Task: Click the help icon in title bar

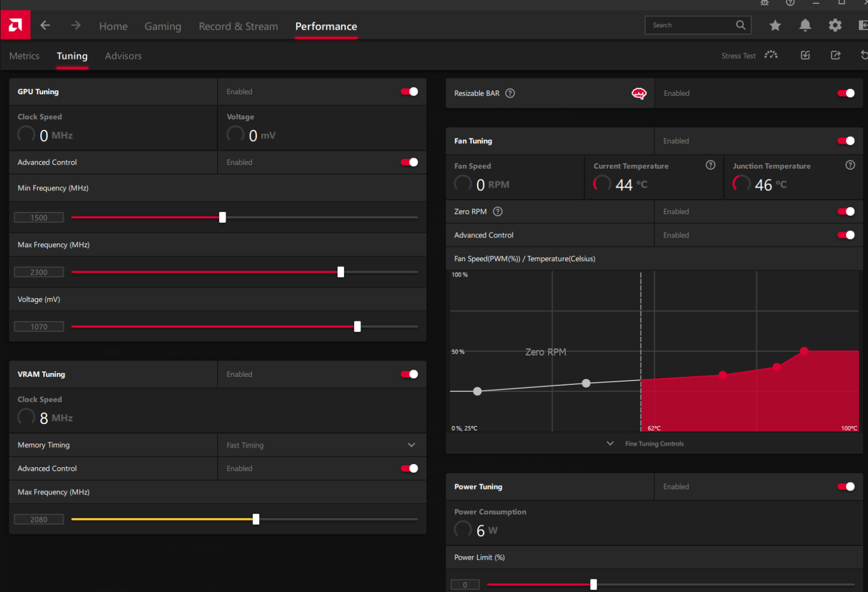Action: point(790,3)
